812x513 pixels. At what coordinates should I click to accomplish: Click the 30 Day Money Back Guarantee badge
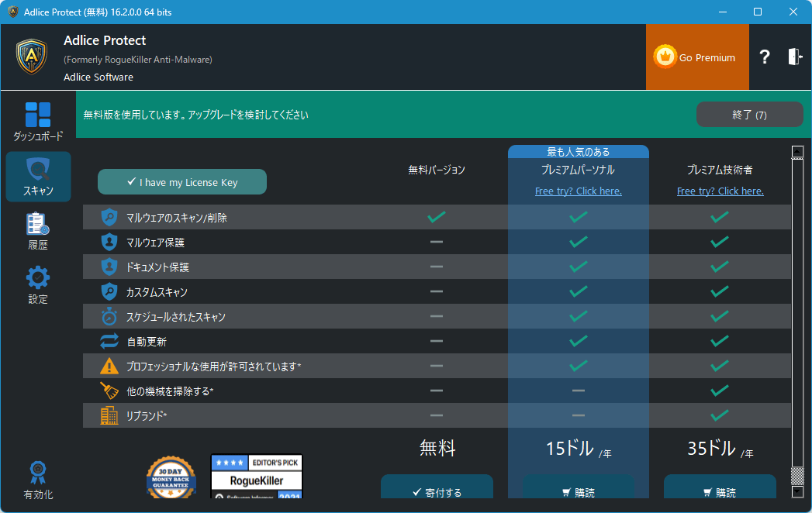point(171,478)
